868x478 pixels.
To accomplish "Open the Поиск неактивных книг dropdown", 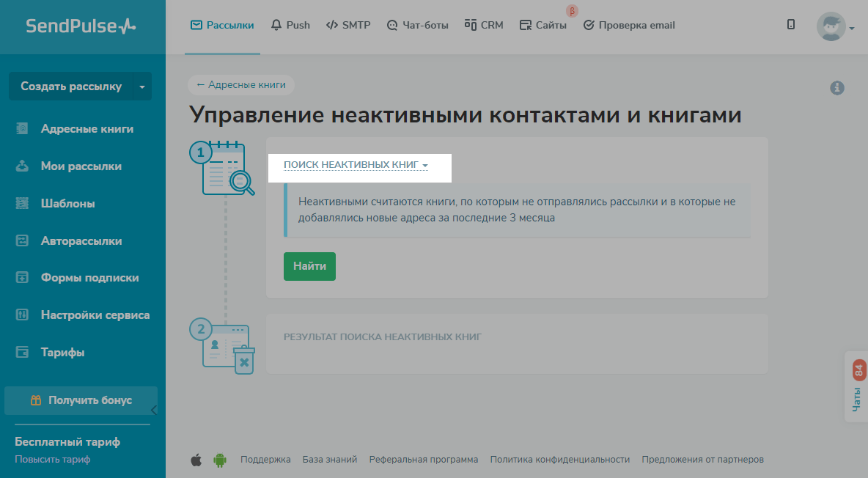I will click(356, 165).
